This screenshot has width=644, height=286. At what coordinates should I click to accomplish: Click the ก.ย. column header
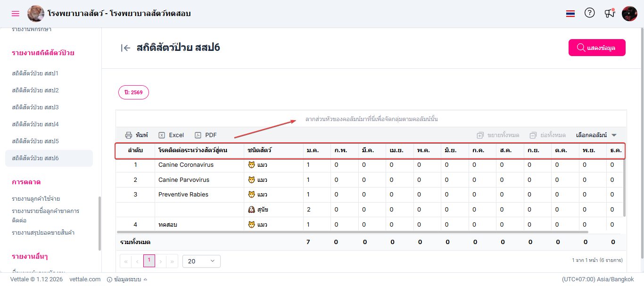(537, 150)
